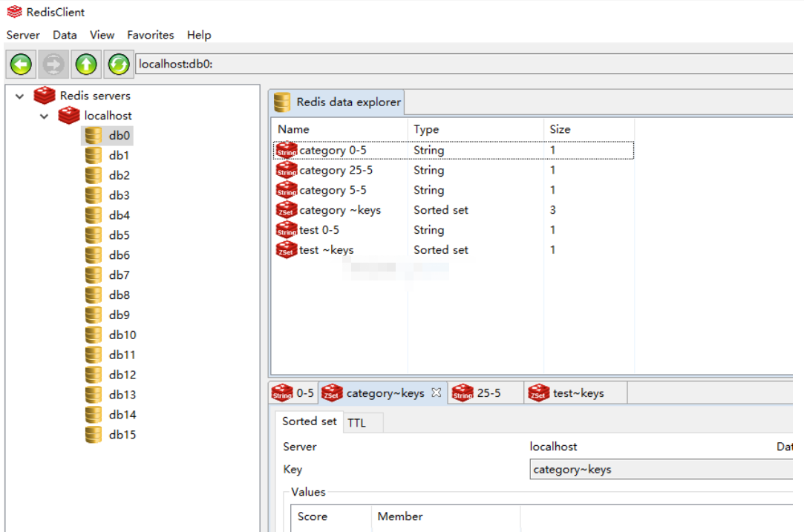Click the ZSet icon of category ~keys
This screenshot has height=532, width=804.
[287, 210]
